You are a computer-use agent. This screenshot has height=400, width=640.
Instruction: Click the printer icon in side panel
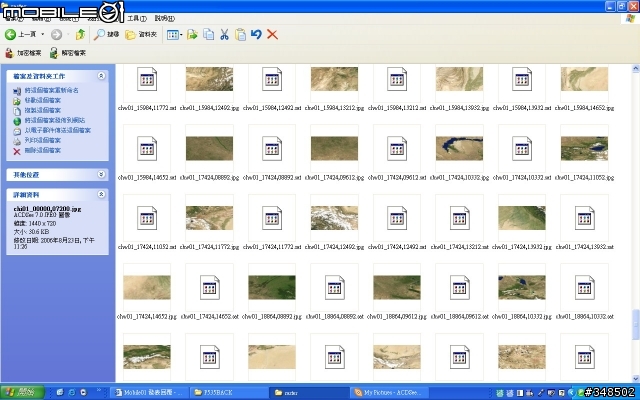(x=17, y=141)
